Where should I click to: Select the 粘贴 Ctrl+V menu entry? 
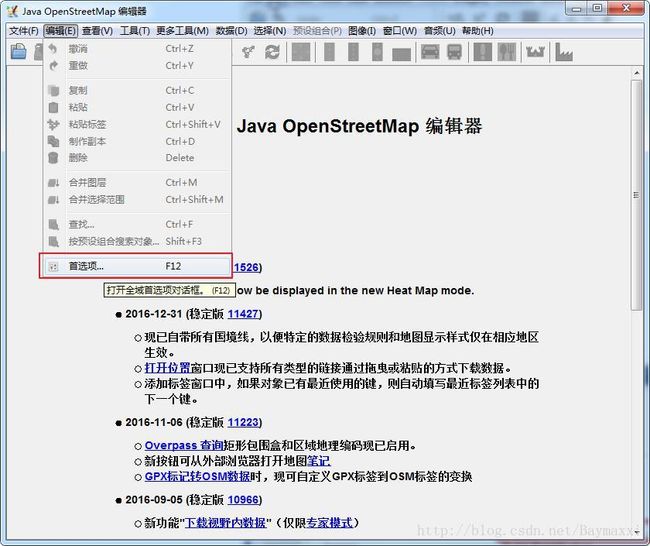point(137,107)
